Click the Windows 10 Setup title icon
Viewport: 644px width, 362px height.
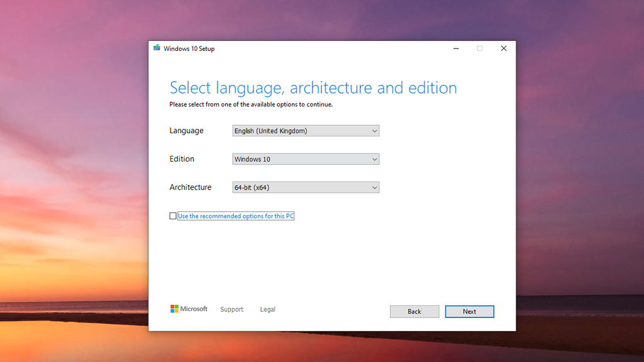157,48
